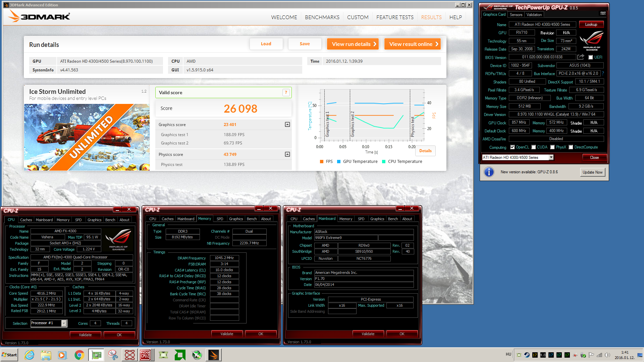Click the View result online button
644x362 pixels.
pos(413,44)
